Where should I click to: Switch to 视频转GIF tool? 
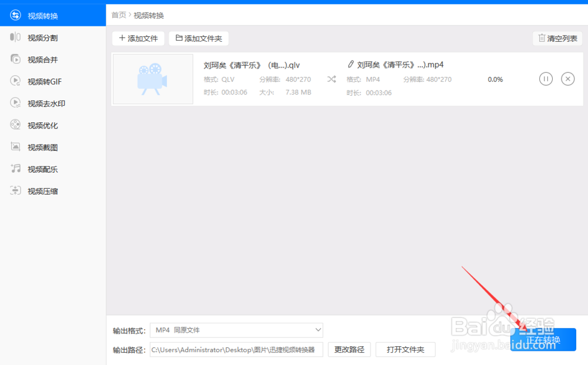pyautogui.click(x=40, y=81)
